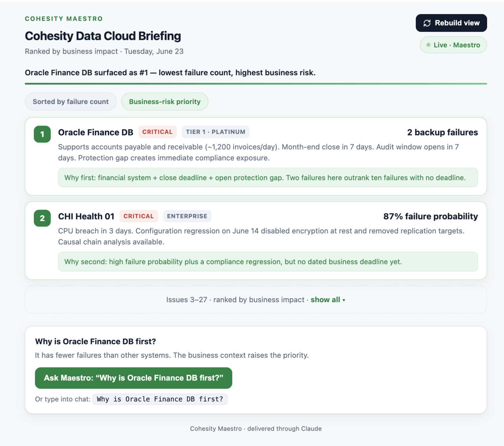The width and height of the screenshot is (504, 446).
Task: Open the CHI Health 01 card title
Action: click(x=86, y=216)
